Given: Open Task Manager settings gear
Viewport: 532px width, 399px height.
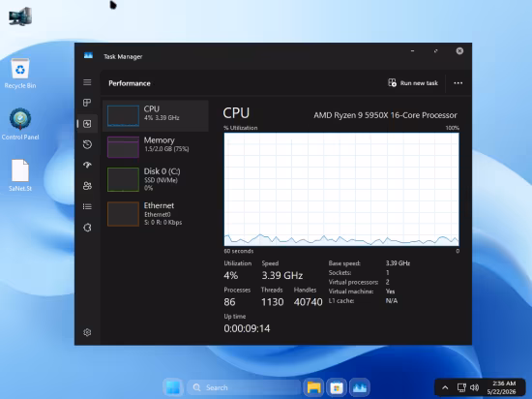Looking at the screenshot, I should pos(87,332).
